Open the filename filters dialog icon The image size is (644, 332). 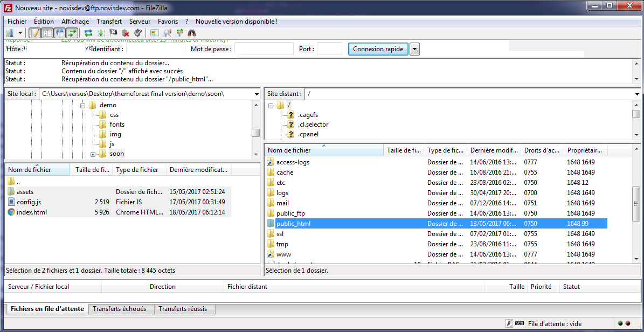[x=155, y=33]
